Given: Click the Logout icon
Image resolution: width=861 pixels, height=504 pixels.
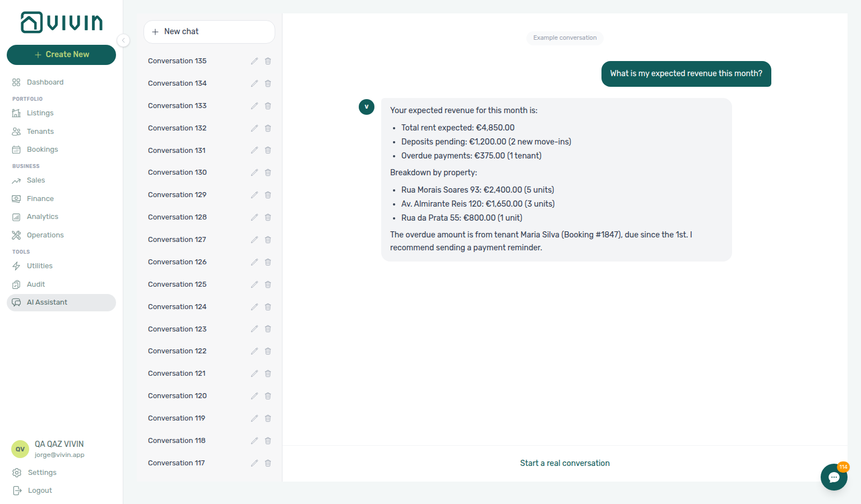Looking at the screenshot, I should click(17, 491).
